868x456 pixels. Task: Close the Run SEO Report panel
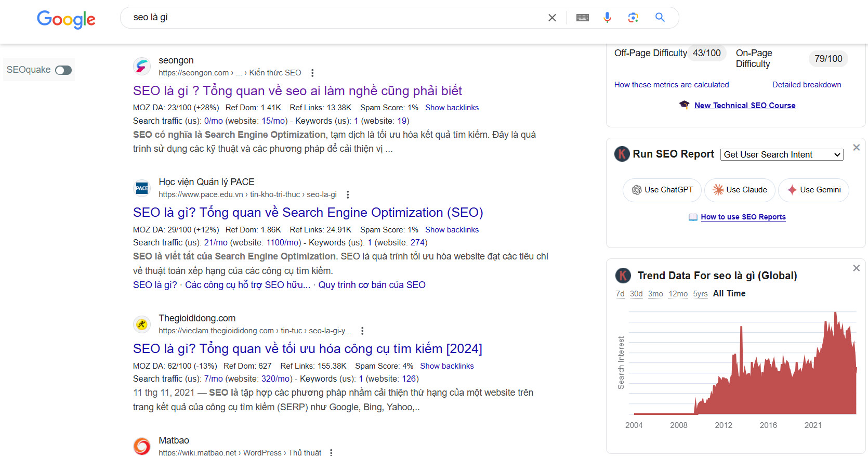point(857,148)
